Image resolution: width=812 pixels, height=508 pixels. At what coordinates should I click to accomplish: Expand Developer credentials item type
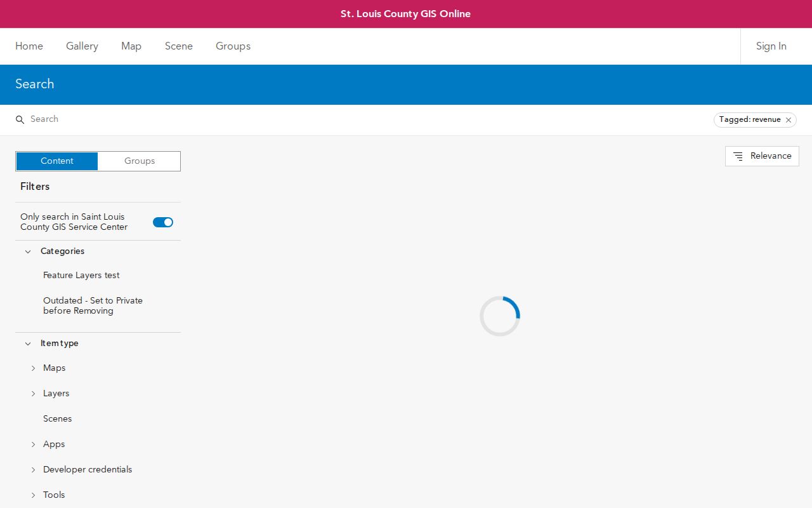coord(34,470)
